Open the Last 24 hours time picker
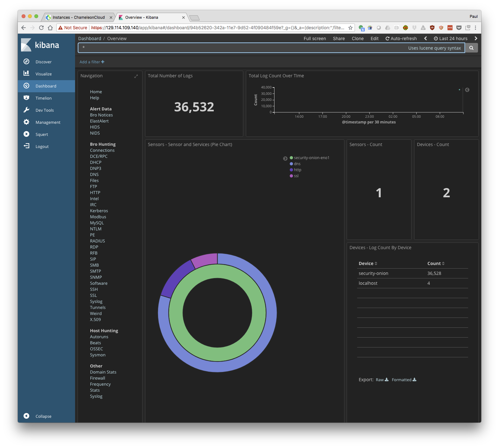The width and height of the screenshot is (499, 448). coord(451,38)
